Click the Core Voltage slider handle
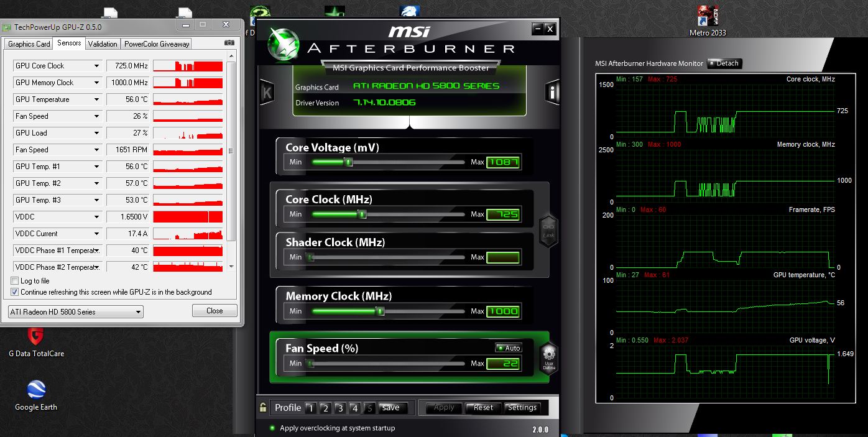Viewport: 868px width, 437px height. (x=349, y=162)
